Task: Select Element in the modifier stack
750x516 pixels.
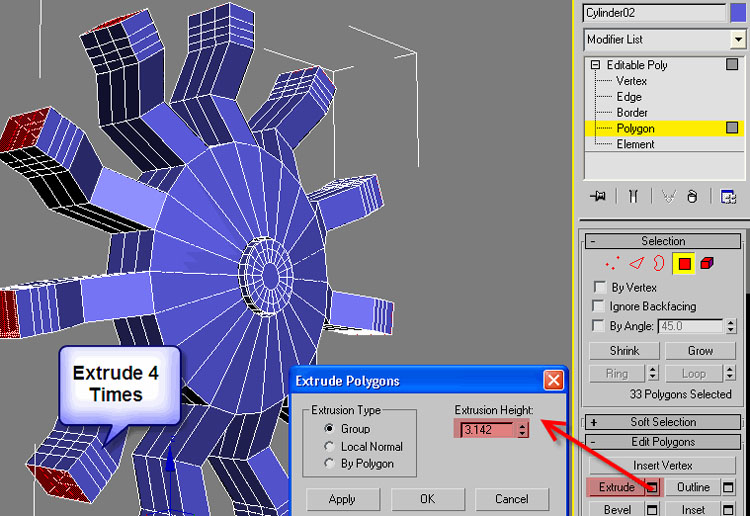Action: (635, 144)
